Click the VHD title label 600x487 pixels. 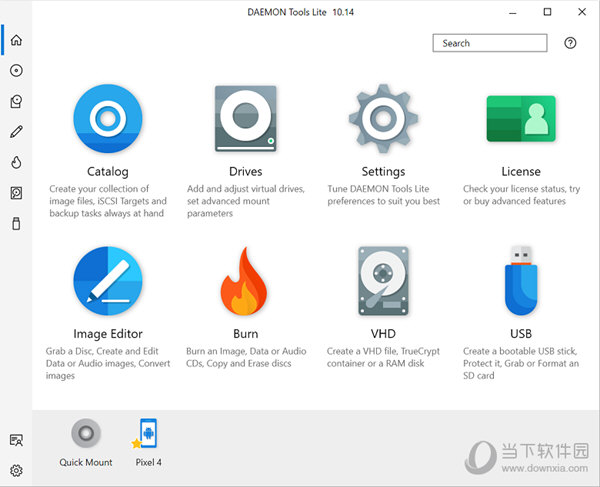[x=383, y=334]
